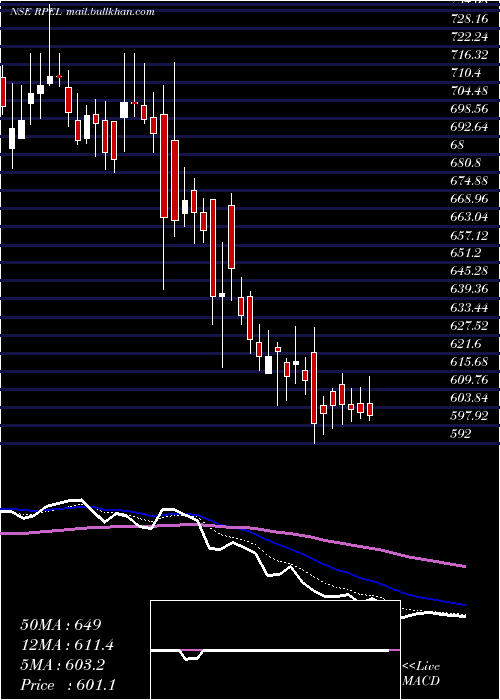Viewport: 500px width, 700px height.
Task: Click inside the MACD inset panel
Action: click(275, 650)
